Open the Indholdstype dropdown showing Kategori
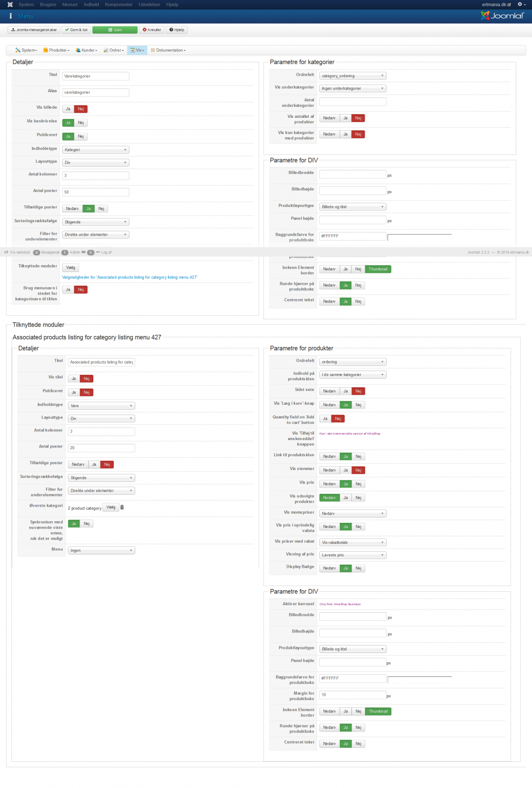The height and width of the screenshot is (788, 532). pos(96,150)
